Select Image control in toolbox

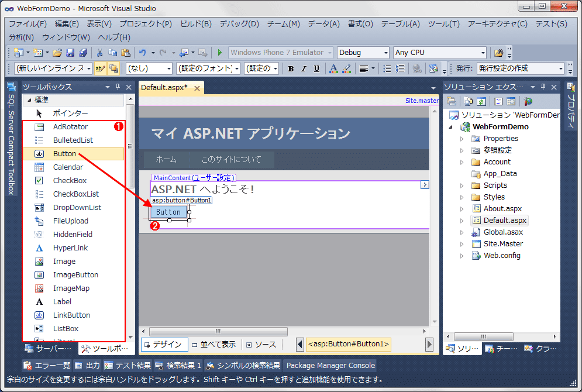pyautogui.click(x=73, y=262)
